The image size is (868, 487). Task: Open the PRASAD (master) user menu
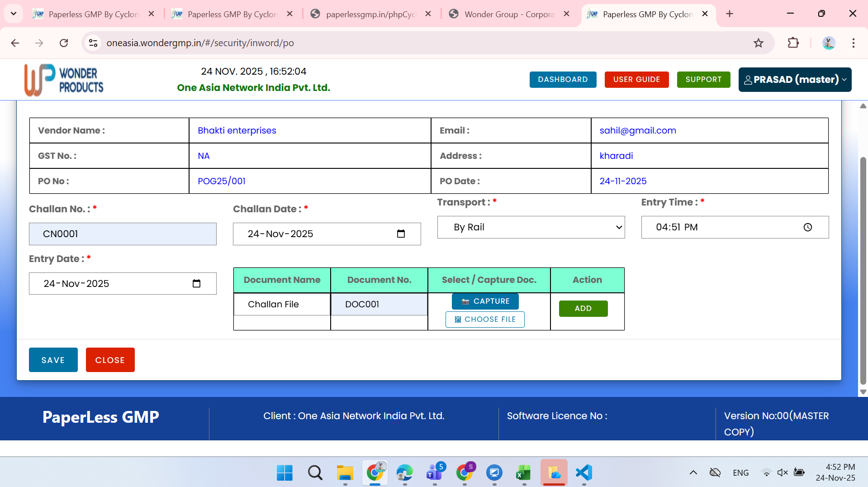795,80
